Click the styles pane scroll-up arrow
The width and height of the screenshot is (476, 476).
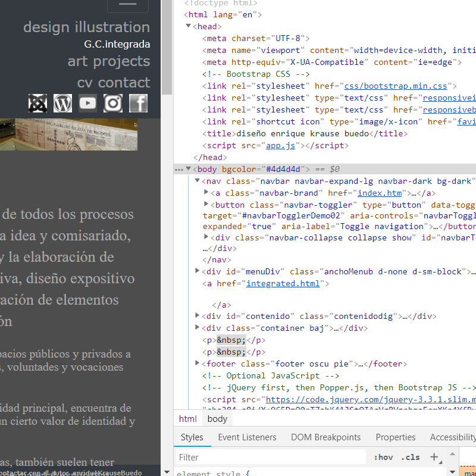point(452,454)
